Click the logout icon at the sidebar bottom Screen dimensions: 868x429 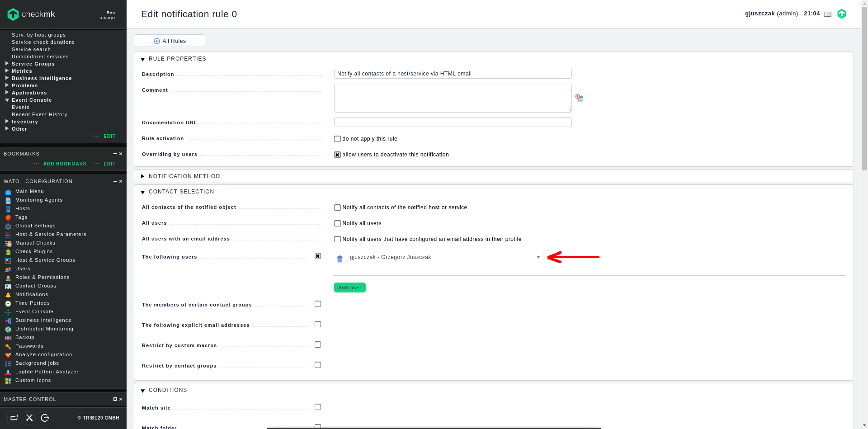(45, 418)
